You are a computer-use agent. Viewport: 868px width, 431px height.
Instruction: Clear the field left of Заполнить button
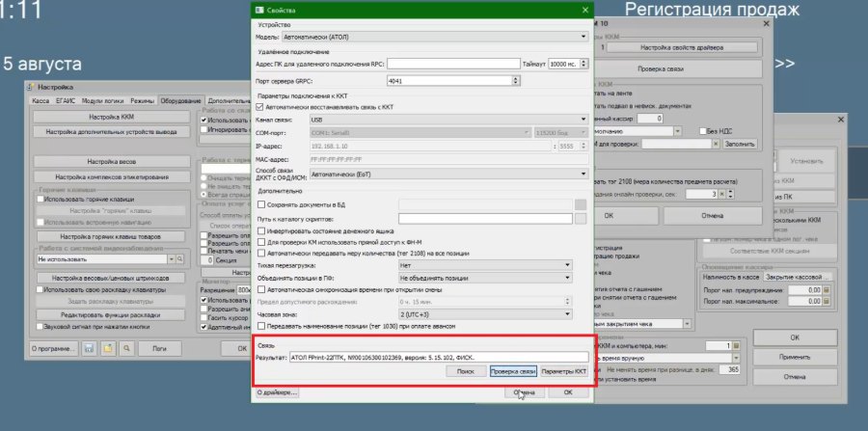tap(716, 144)
